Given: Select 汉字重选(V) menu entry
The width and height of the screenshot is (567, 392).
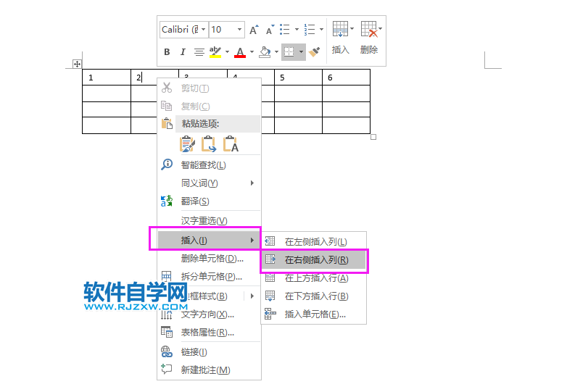Looking at the screenshot, I should click(209, 221).
